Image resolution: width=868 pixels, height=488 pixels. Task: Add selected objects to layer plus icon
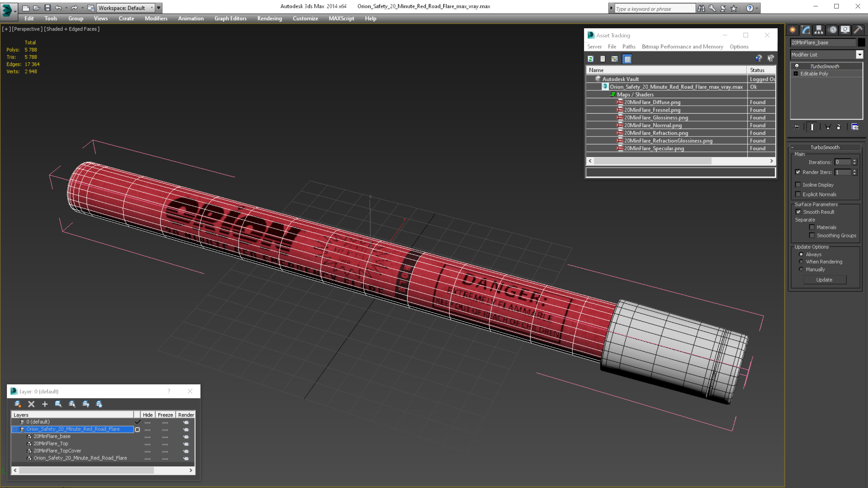(x=45, y=404)
